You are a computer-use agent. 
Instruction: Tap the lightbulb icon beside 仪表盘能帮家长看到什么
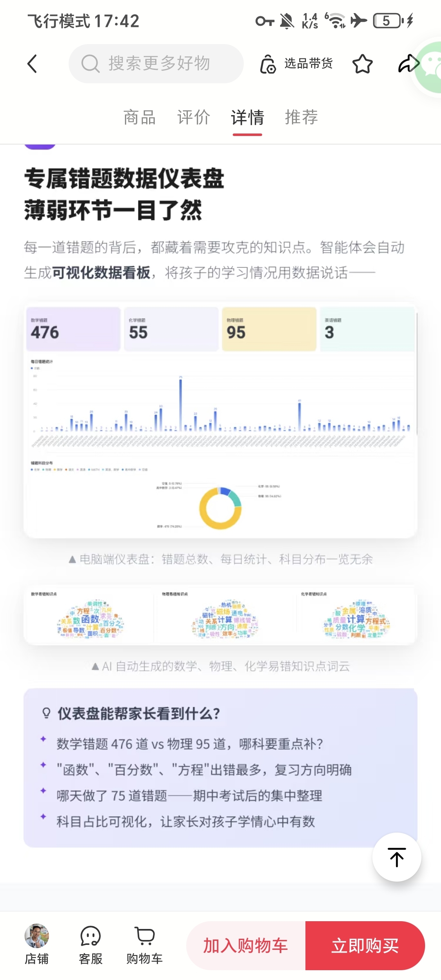coord(47,713)
